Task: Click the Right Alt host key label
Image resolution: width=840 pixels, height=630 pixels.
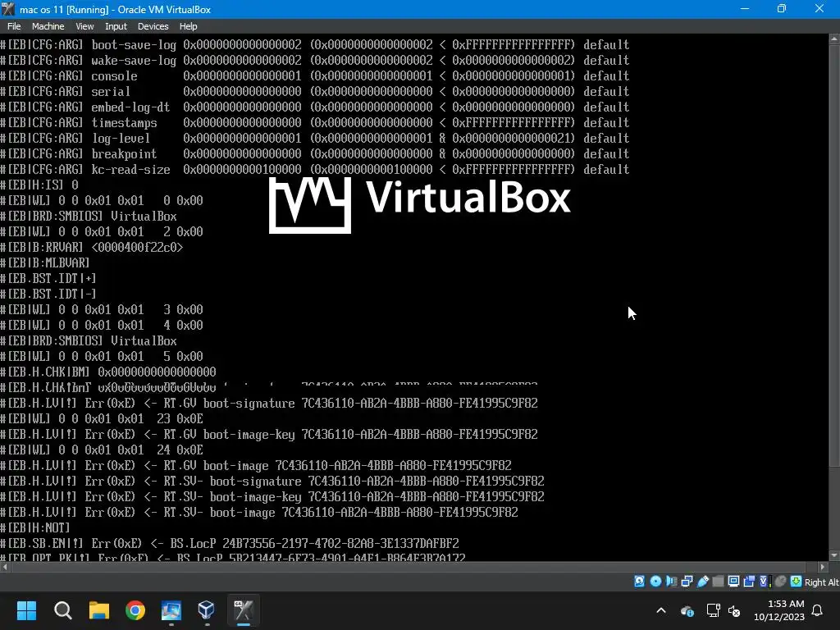Action: [822, 582]
